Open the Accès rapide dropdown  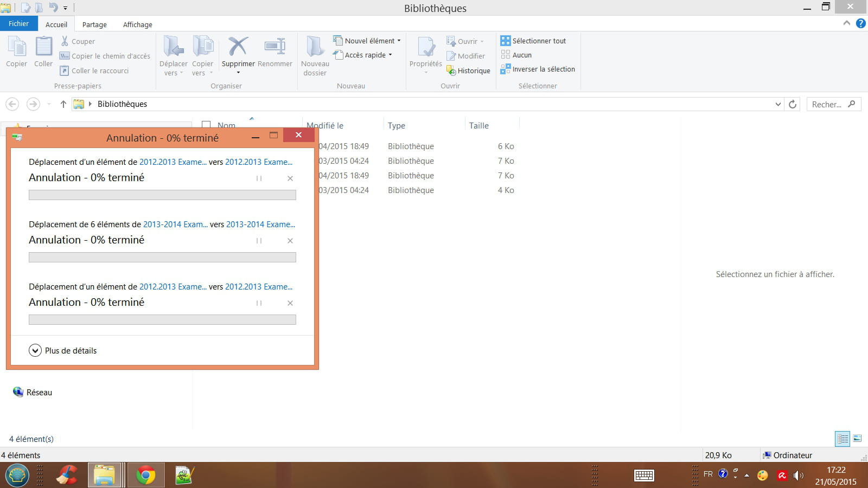coord(362,55)
